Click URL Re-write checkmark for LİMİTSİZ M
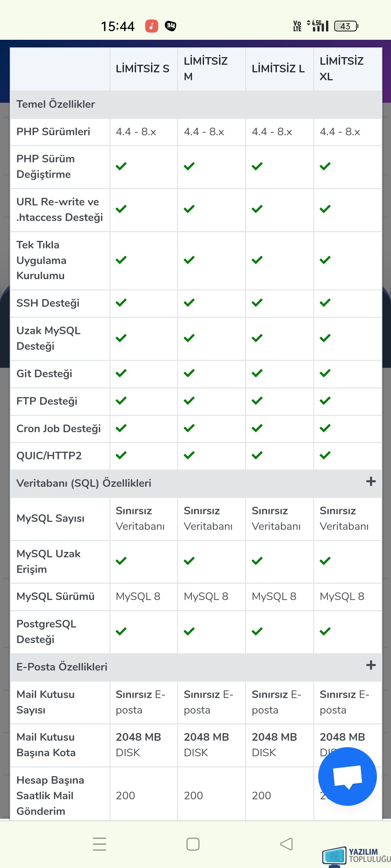The image size is (391, 868). coord(189,209)
